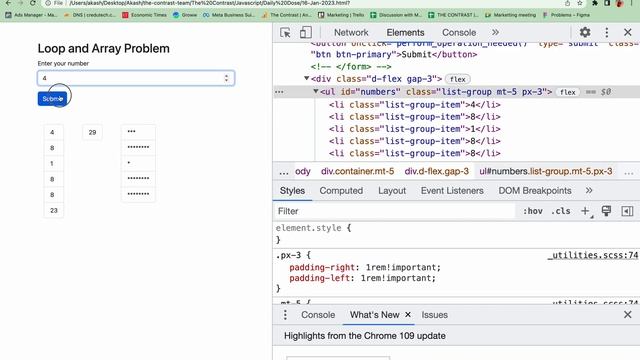Select the body breadcrumb entry
640x360 pixels.
pyautogui.click(x=302, y=171)
